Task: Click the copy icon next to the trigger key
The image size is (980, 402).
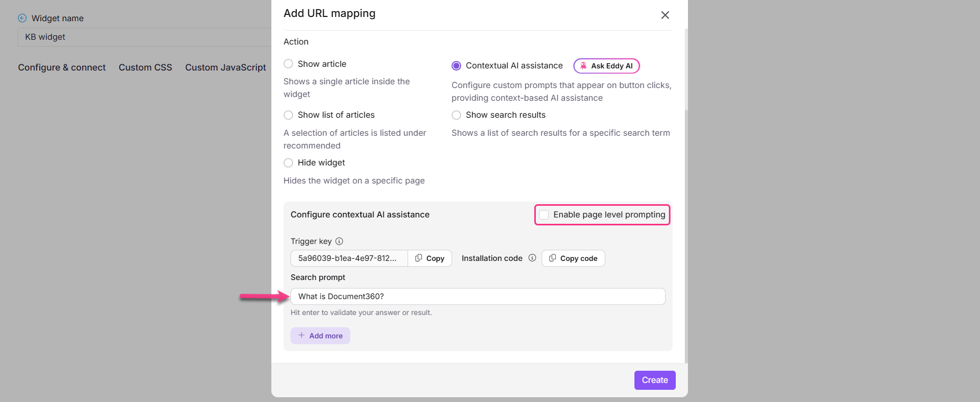Action: [x=418, y=258]
